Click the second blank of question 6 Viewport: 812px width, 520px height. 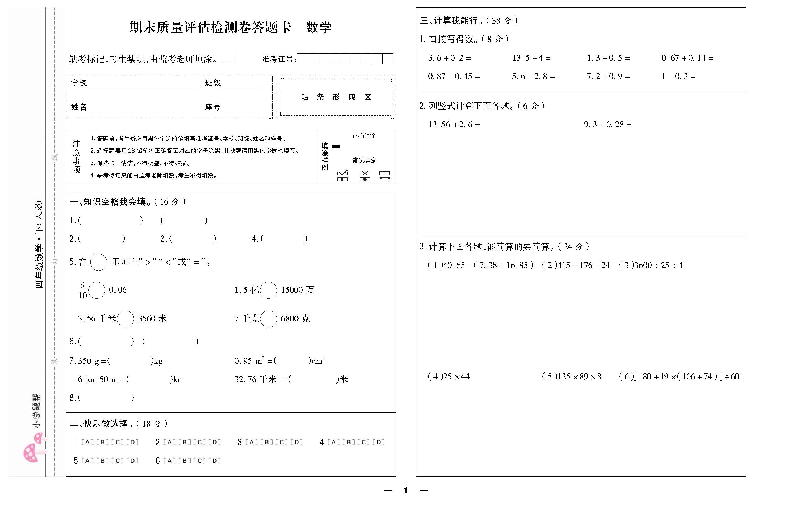point(170,341)
